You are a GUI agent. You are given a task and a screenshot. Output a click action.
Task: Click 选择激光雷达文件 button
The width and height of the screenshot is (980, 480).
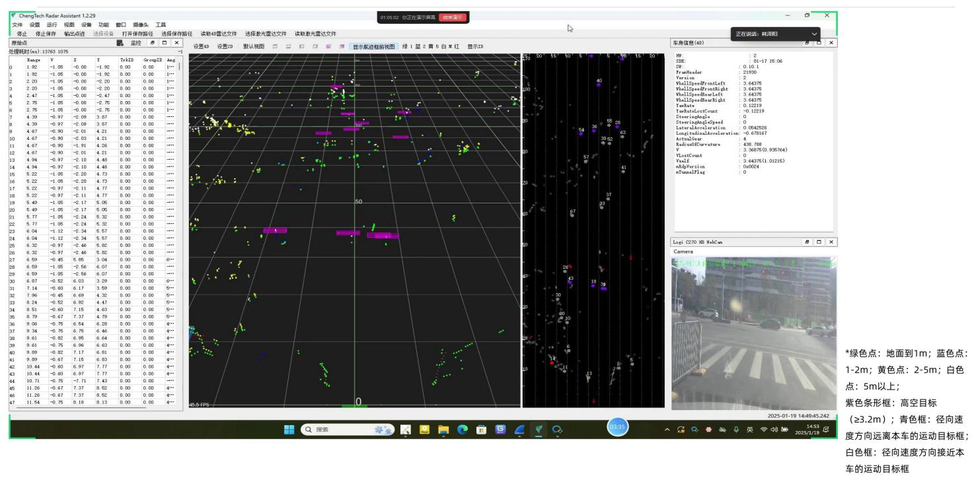pyautogui.click(x=266, y=34)
